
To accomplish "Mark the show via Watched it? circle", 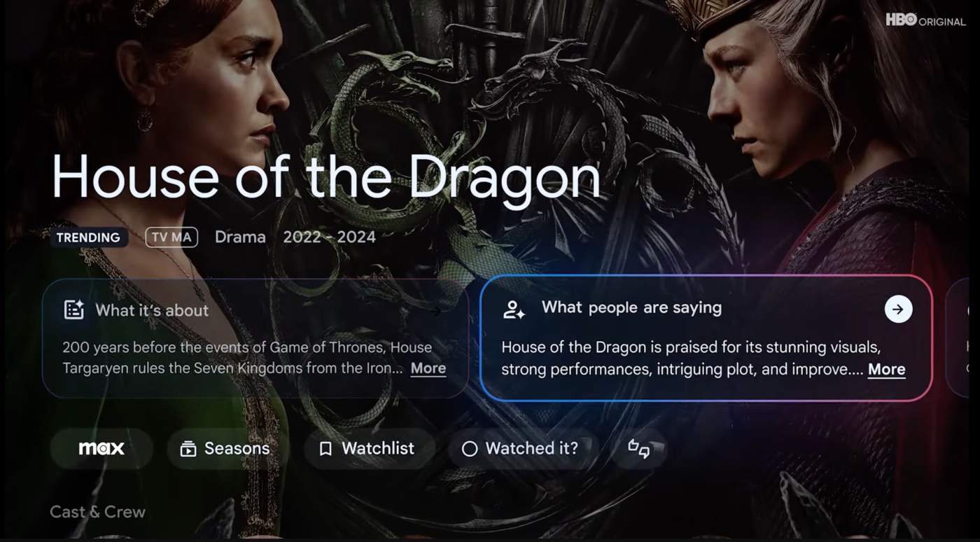I will point(523,448).
